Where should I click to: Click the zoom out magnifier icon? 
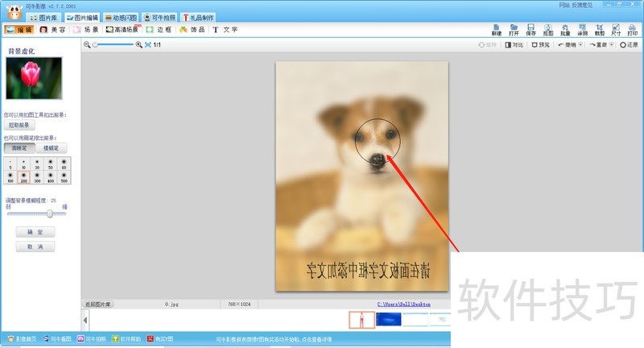pyautogui.click(x=87, y=45)
